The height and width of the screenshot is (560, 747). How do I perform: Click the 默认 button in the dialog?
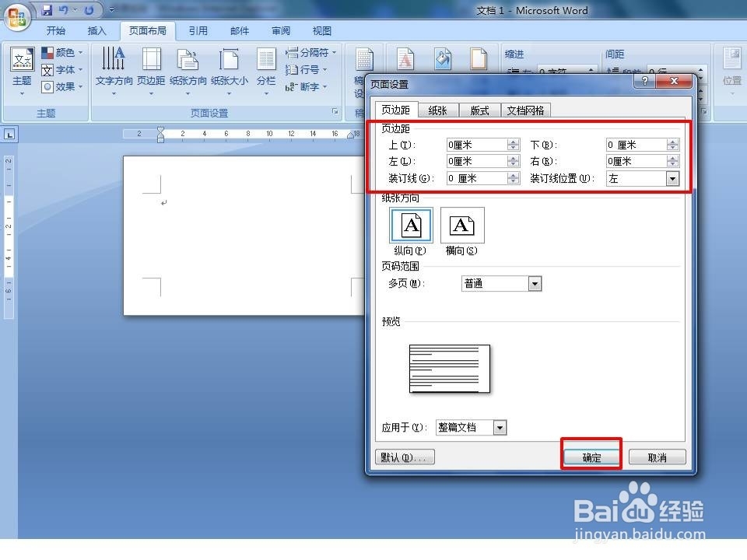(404, 457)
